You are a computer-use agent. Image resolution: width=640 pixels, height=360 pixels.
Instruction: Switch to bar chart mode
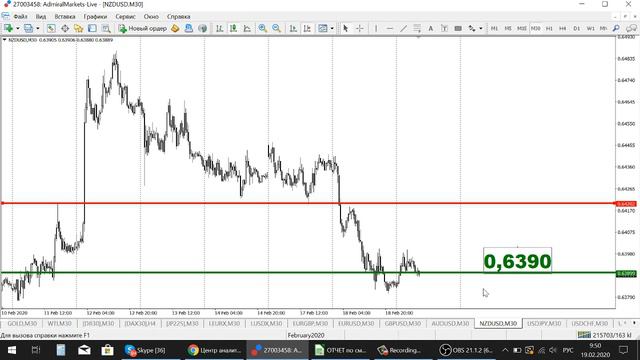220,28
